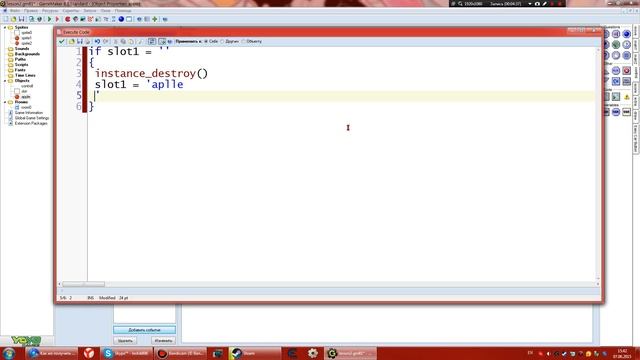Open the first menu (Файл) in menu bar
Viewport: 640px width, 360px height.
pyautogui.click(x=15, y=11)
